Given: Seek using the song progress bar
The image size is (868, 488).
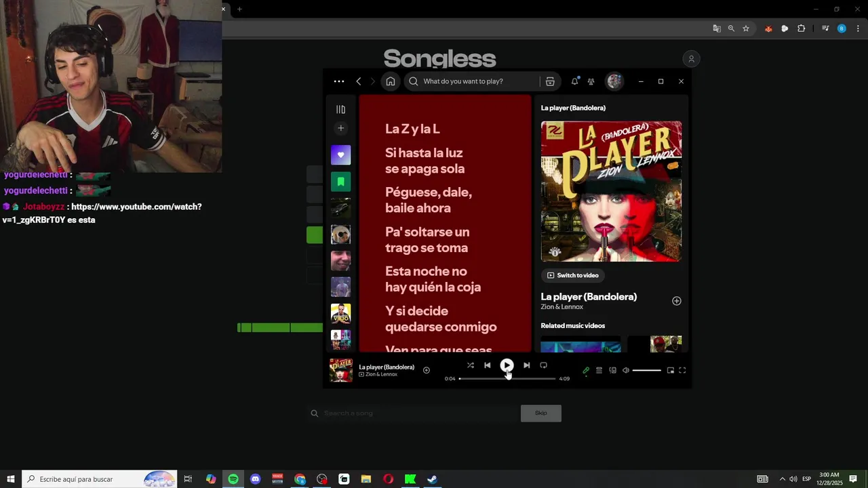Looking at the screenshot, I should point(507,379).
